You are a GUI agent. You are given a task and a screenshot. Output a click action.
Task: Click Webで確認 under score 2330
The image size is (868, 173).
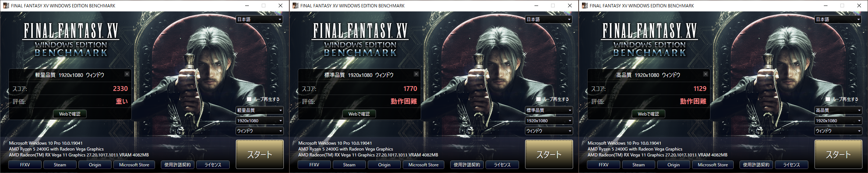click(x=70, y=114)
